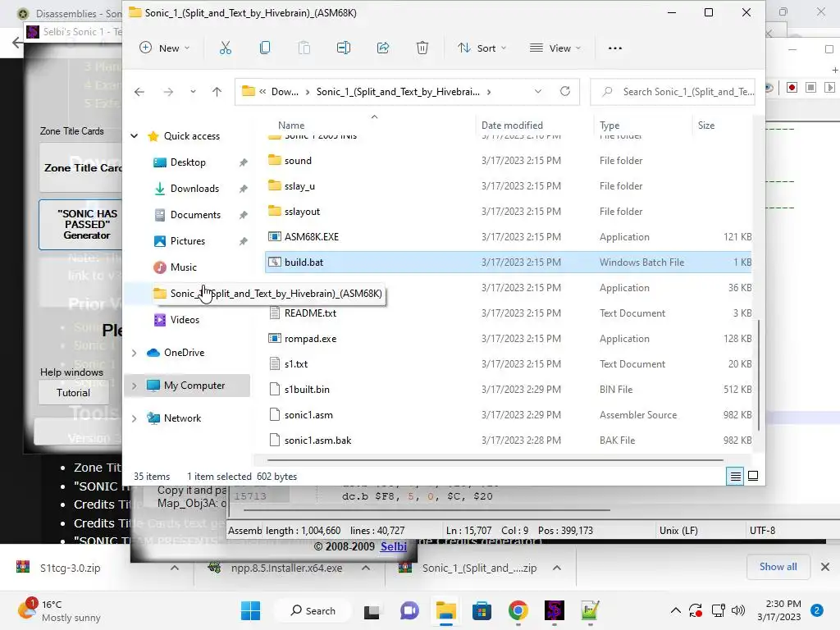Open the View dropdown menu
This screenshot has width=840, height=630.
(x=555, y=48)
